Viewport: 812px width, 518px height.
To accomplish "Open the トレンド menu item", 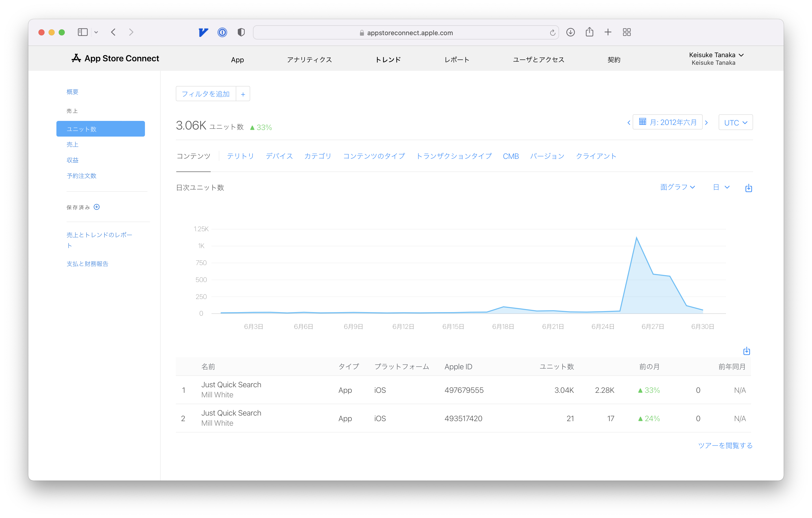I will click(x=388, y=60).
